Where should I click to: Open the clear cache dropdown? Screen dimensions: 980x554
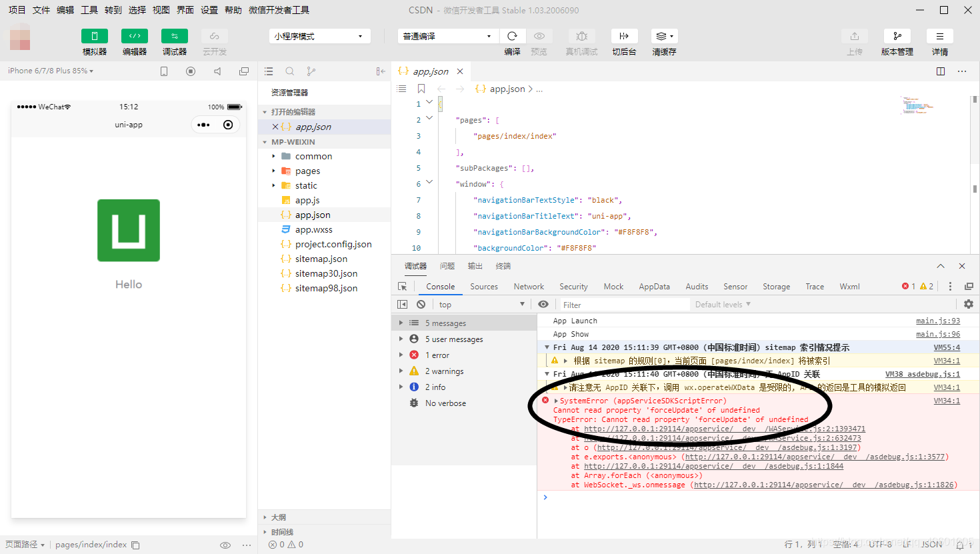point(664,36)
